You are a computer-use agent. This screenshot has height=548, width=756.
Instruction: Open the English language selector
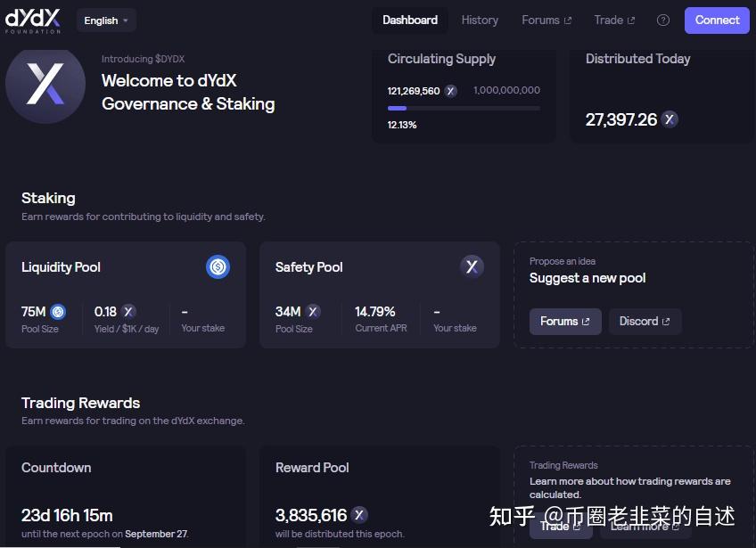click(x=105, y=20)
